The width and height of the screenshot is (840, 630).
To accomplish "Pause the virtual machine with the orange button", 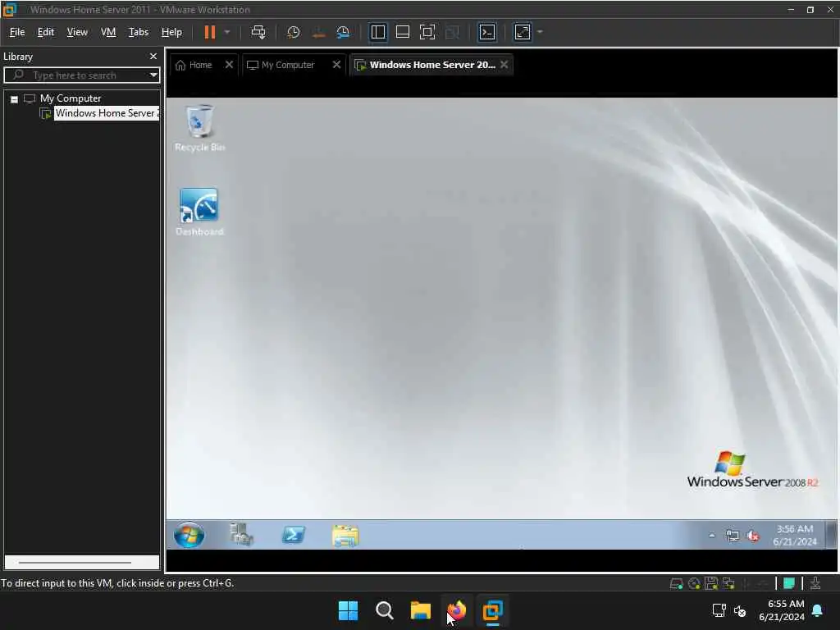I will 209,32.
